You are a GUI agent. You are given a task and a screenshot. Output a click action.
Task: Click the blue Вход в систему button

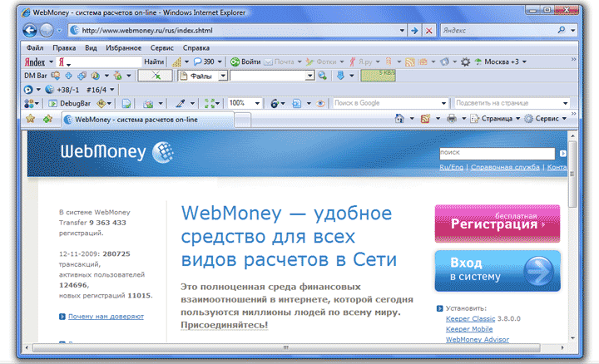[x=498, y=271]
